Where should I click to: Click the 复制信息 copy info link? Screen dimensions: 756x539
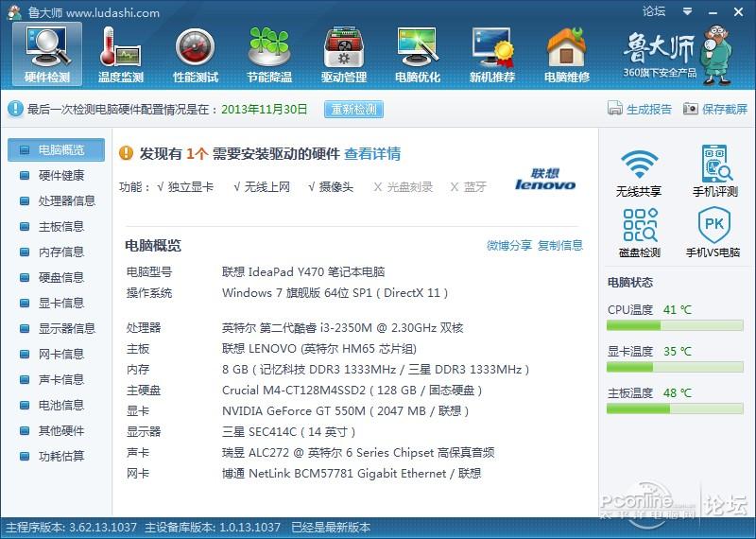560,246
